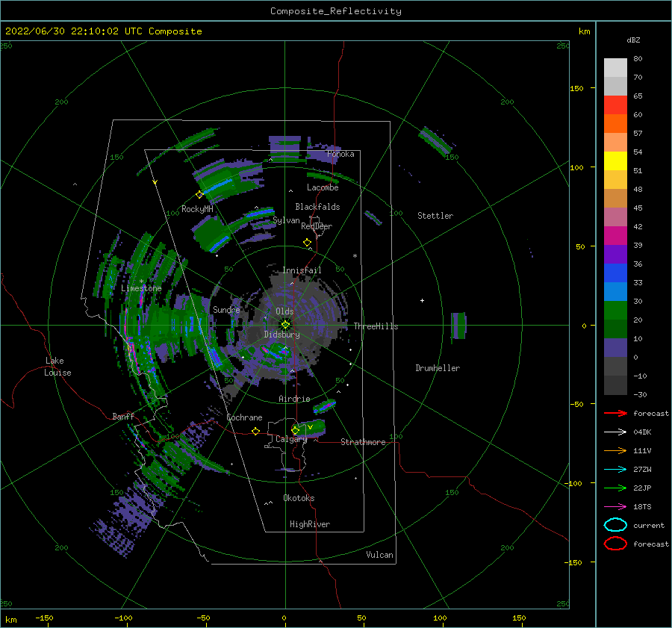This screenshot has height=628, width=672.
Task: Click the asterisk marker above Limestone
Action: (x=141, y=282)
